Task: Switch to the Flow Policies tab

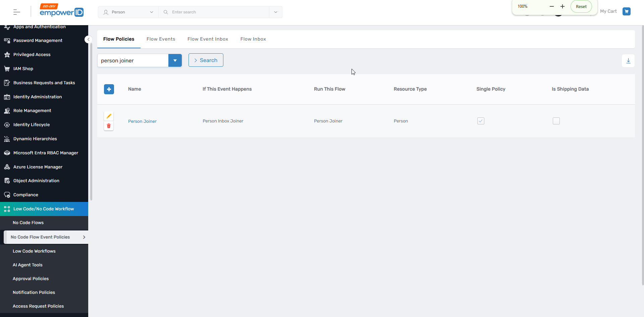Action: click(x=119, y=39)
